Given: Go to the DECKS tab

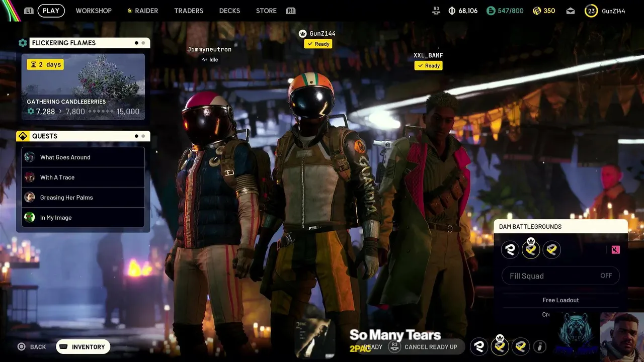Looking at the screenshot, I should click(x=229, y=11).
